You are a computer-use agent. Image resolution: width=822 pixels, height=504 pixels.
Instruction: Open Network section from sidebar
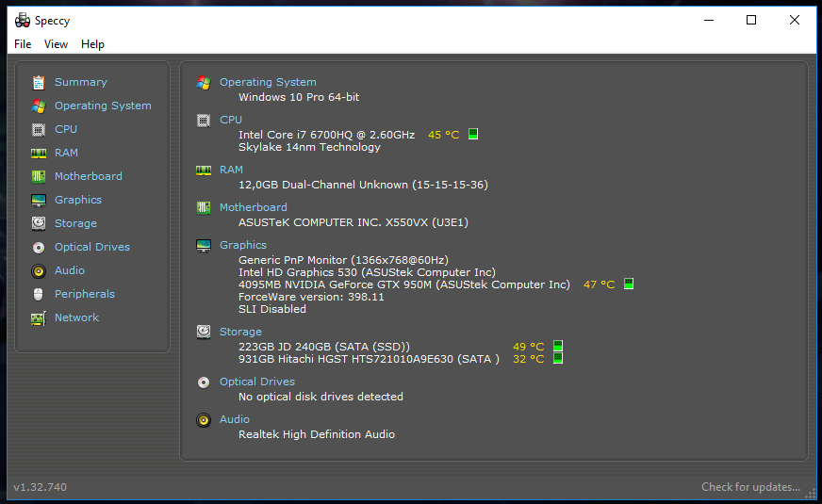pyautogui.click(x=76, y=318)
